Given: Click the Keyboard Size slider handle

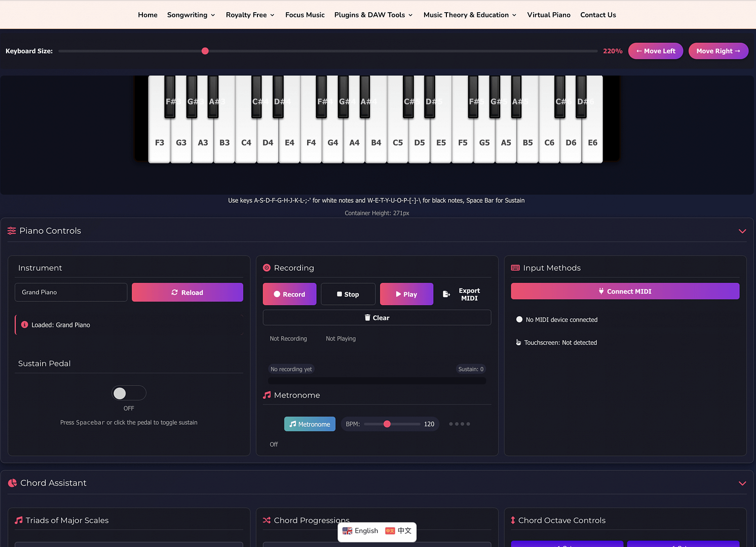Looking at the screenshot, I should coord(205,51).
